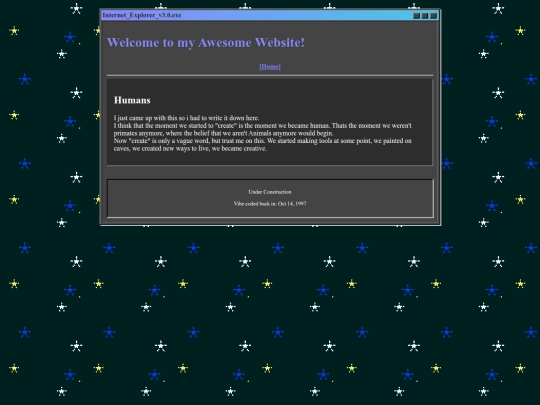Click the middle title bar square button

[x=425, y=16]
